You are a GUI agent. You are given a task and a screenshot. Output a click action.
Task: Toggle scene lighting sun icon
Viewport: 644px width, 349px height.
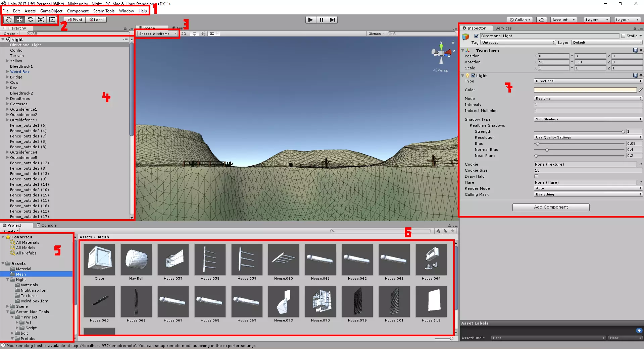(x=194, y=34)
